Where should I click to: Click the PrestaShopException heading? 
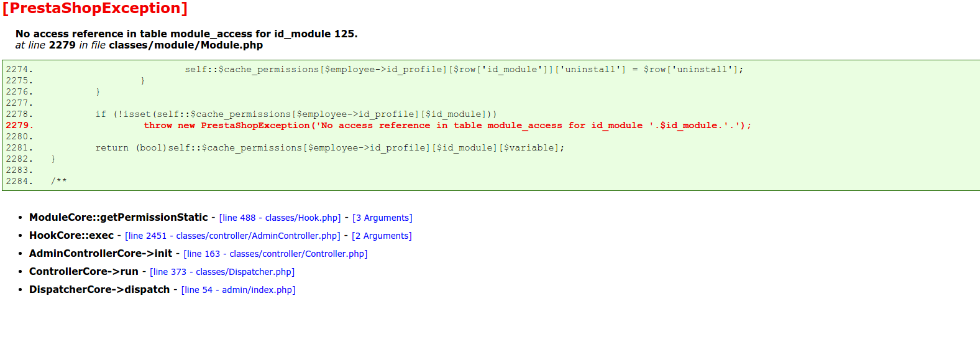(95, 8)
